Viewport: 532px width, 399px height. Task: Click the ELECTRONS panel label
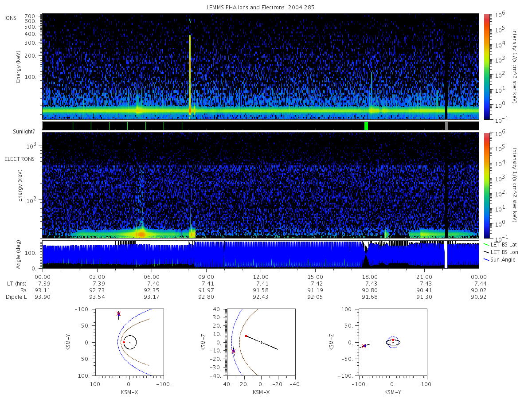coord(19,159)
